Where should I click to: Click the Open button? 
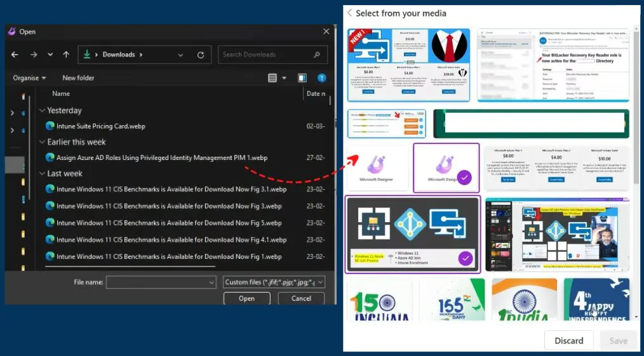point(246,298)
